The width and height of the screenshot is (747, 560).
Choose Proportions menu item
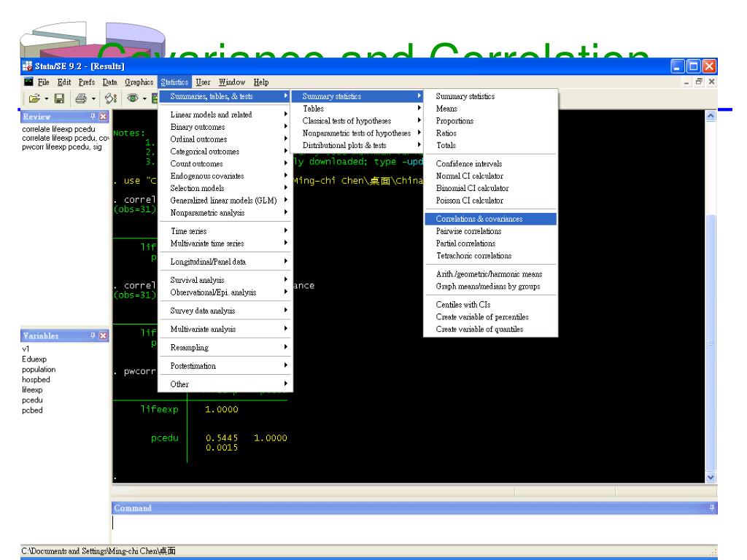(x=490, y=121)
